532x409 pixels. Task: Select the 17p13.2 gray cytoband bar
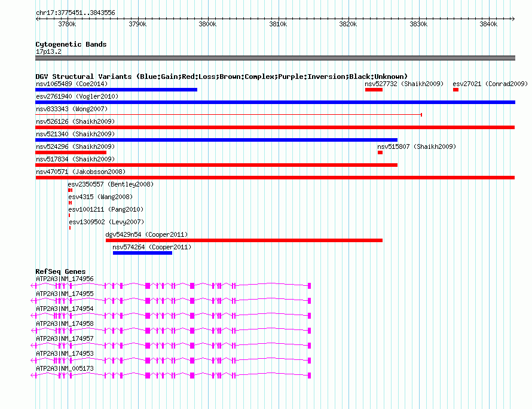click(x=275, y=58)
